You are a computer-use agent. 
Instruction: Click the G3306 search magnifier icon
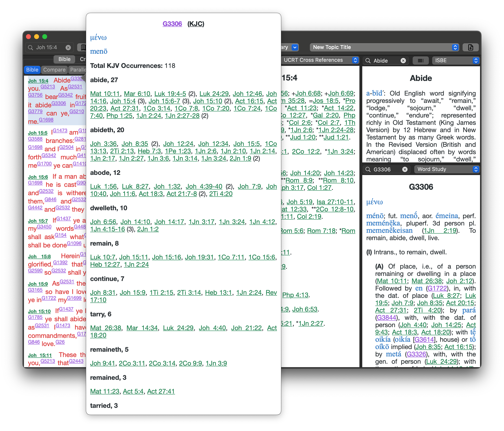point(368,170)
